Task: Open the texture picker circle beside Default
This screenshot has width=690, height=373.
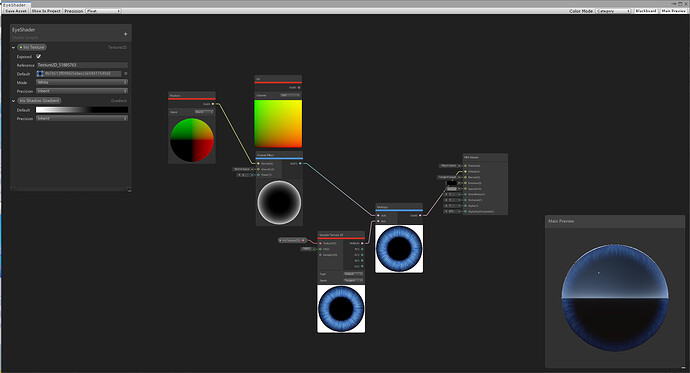Action: coord(126,74)
